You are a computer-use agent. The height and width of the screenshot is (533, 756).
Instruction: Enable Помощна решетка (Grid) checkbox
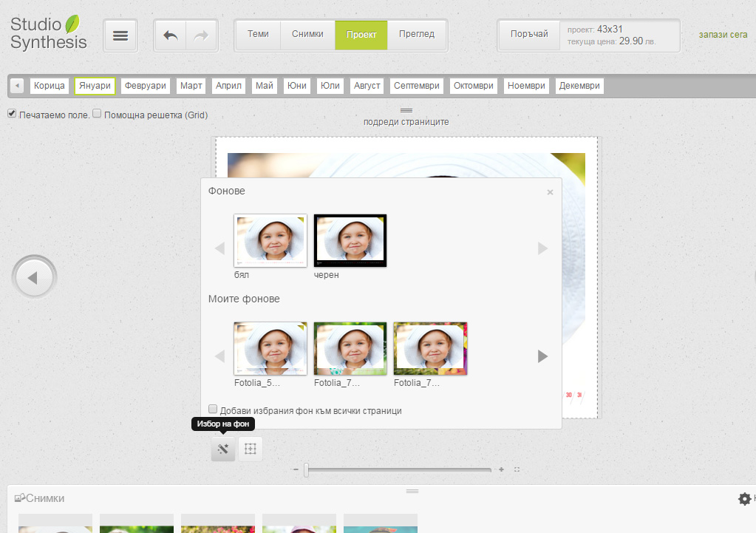[x=97, y=115]
